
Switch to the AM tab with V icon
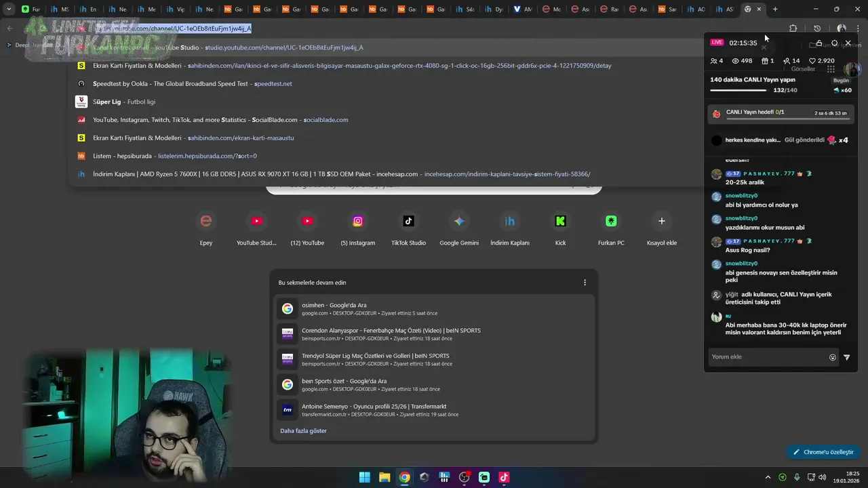pos(524,9)
